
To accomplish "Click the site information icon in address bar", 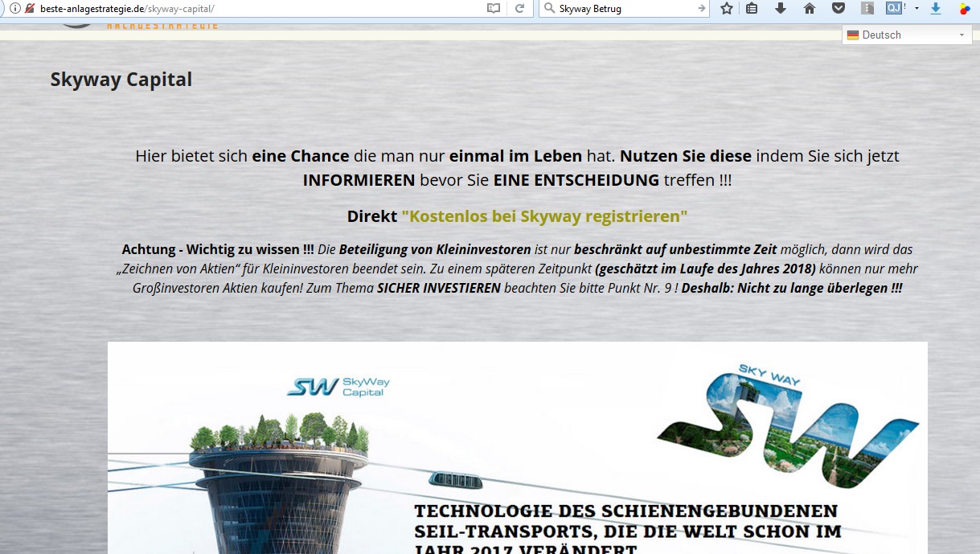I will 14,8.
